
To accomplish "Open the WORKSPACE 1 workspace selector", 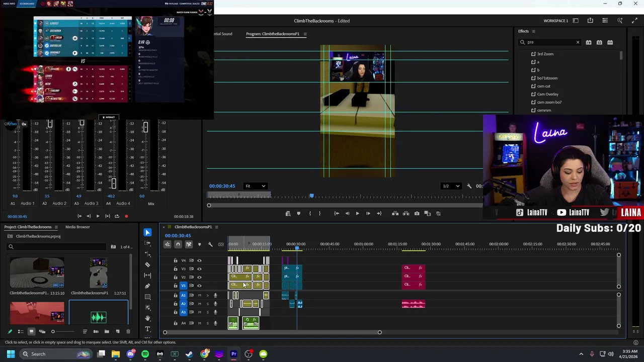I will tap(555, 21).
